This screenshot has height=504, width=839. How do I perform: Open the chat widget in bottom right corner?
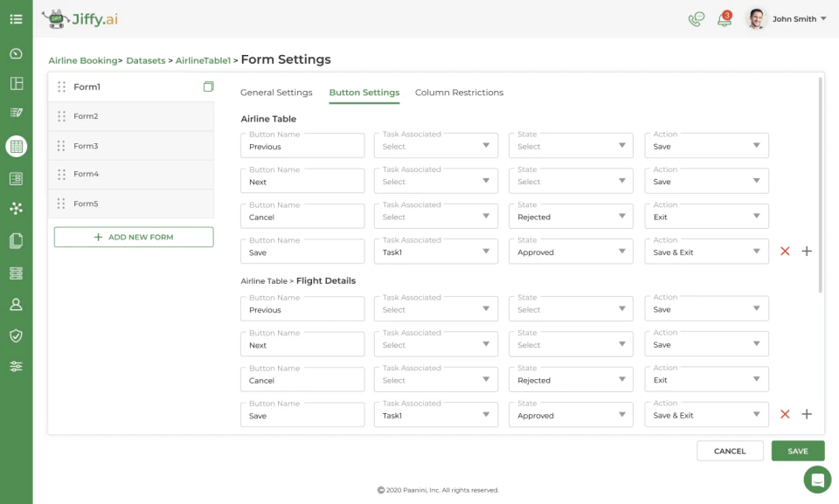tap(816, 480)
